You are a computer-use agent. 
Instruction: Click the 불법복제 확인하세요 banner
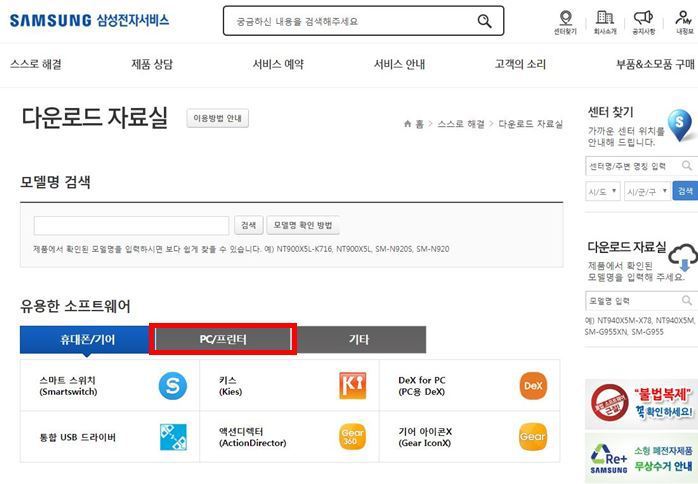(641, 404)
